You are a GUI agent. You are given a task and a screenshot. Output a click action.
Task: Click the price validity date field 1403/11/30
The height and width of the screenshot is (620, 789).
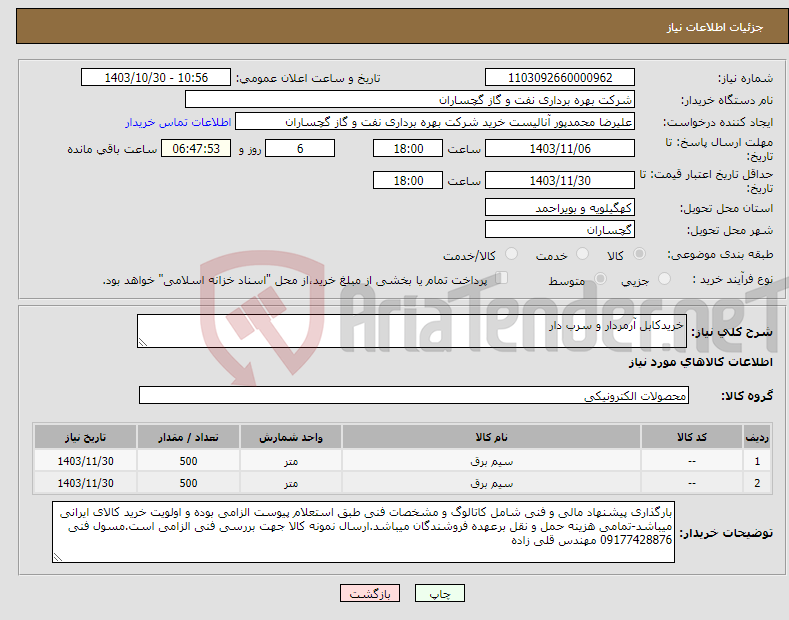560,180
